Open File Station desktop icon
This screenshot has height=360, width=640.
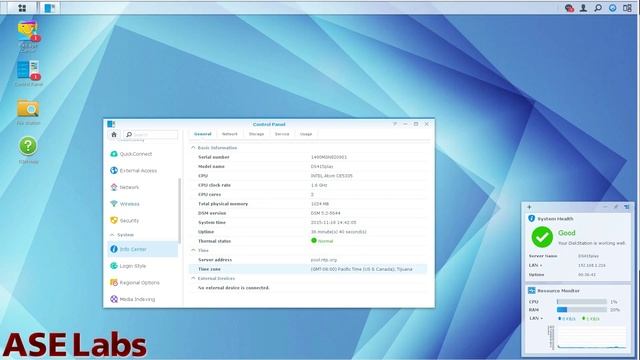[28, 112]
